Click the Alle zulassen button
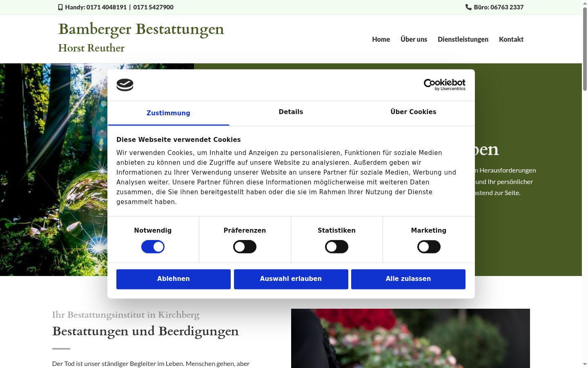The height and width of the screenshot is (368, 588). point(408,279)
